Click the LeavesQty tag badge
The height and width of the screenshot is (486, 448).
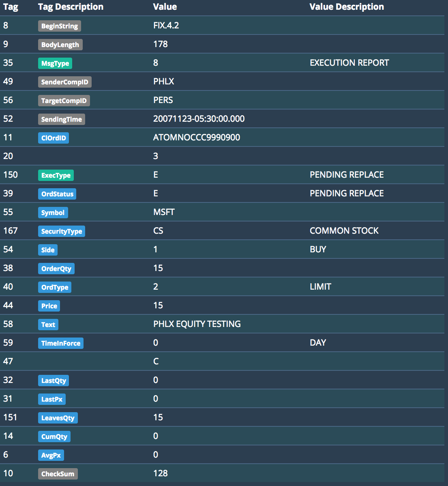point(58,418)
